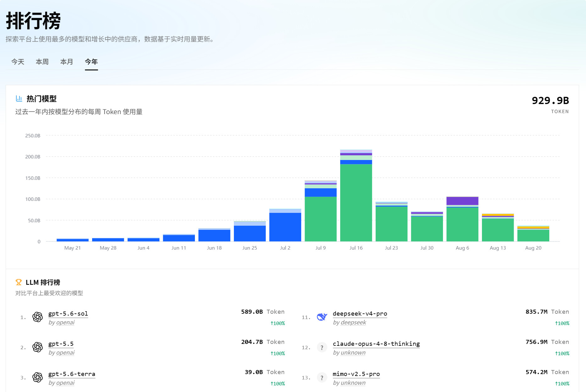
Task: Click the green segment of the Aug 20 bar
Action: pyautogui.click(x=533, y=236)
